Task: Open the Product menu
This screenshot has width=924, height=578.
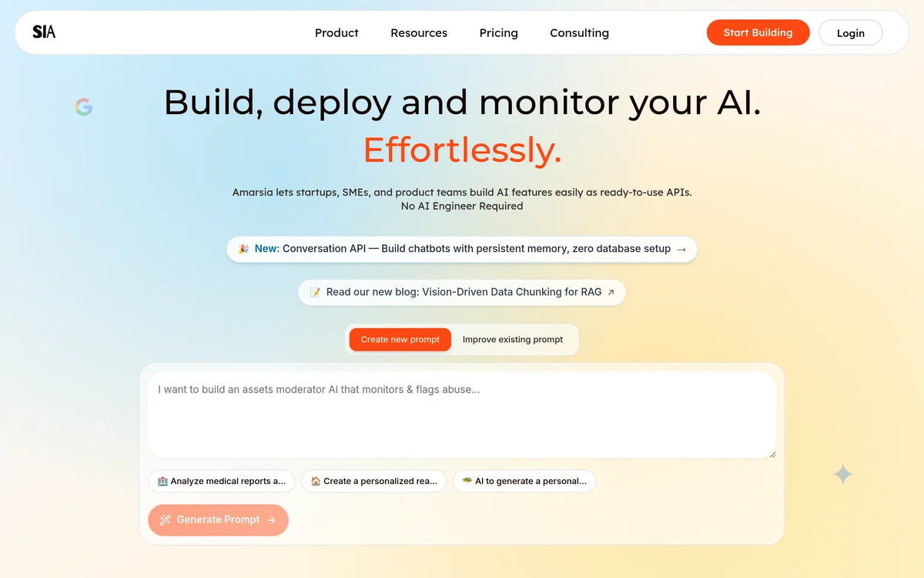Action: point(336,32)
